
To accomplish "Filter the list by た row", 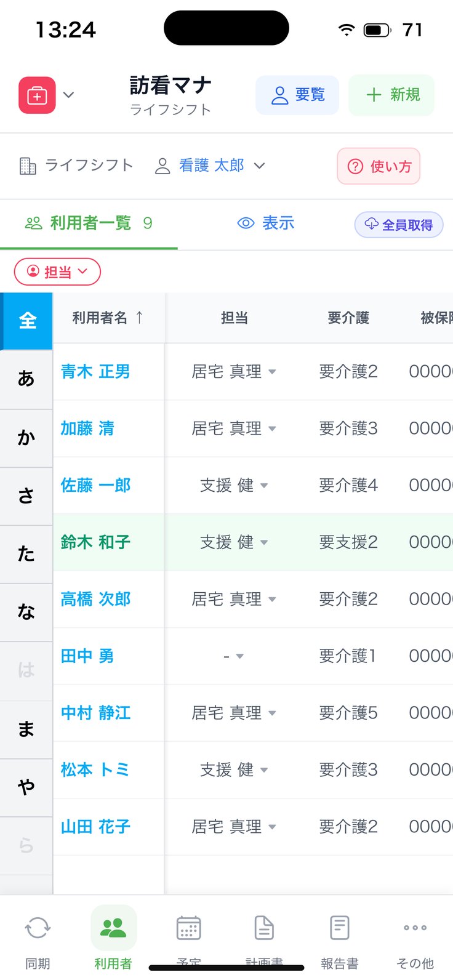I will tap(26, 554).
